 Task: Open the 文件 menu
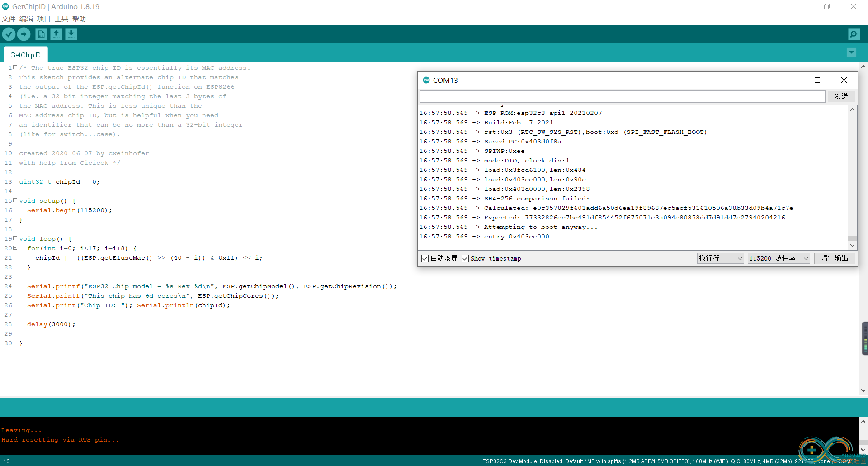point(9,19)
